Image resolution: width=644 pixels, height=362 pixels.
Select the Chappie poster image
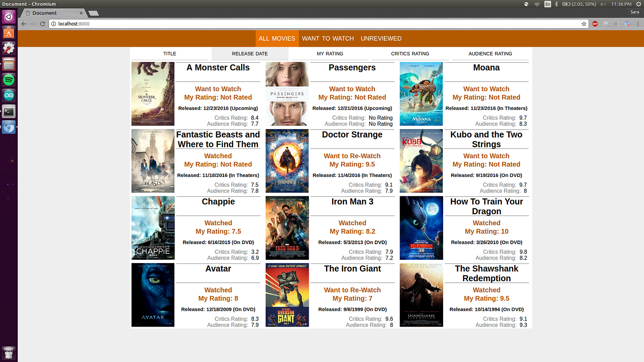153,228
